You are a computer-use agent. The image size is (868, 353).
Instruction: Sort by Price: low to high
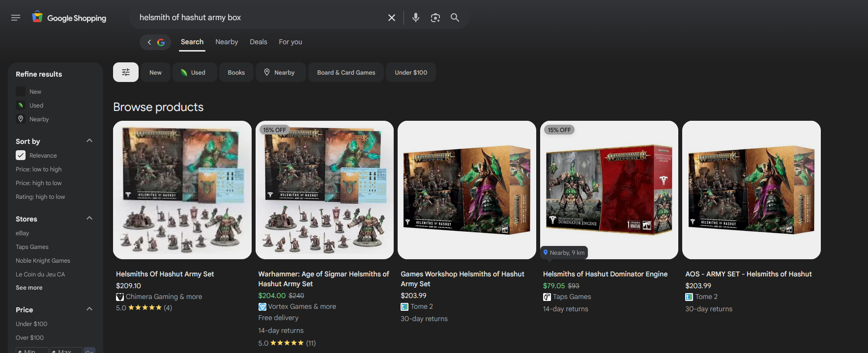pyautogui.click(x=38, y=169)
